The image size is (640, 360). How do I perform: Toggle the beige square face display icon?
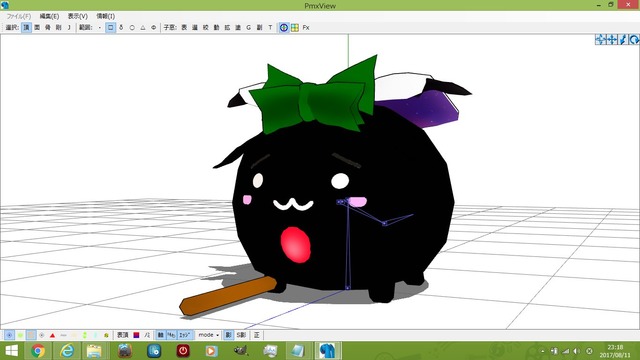tap(31, 335)
